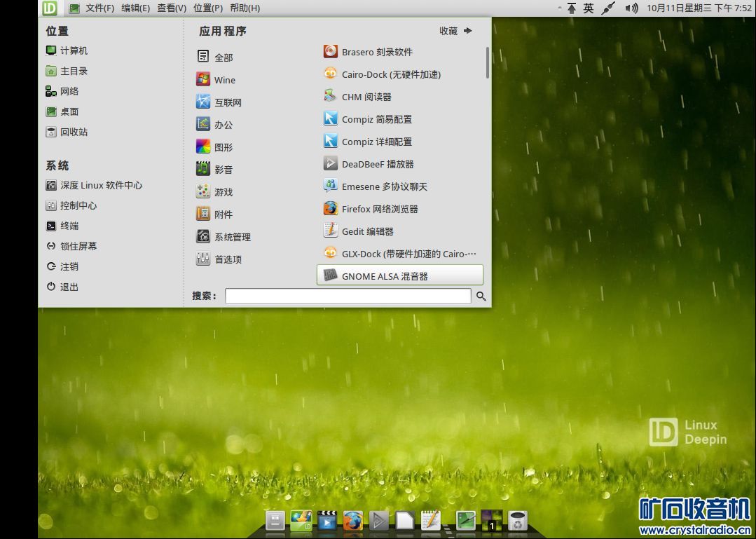Open the LD software center dock icon
Screen dimensions: 756x539
point(301,521)
